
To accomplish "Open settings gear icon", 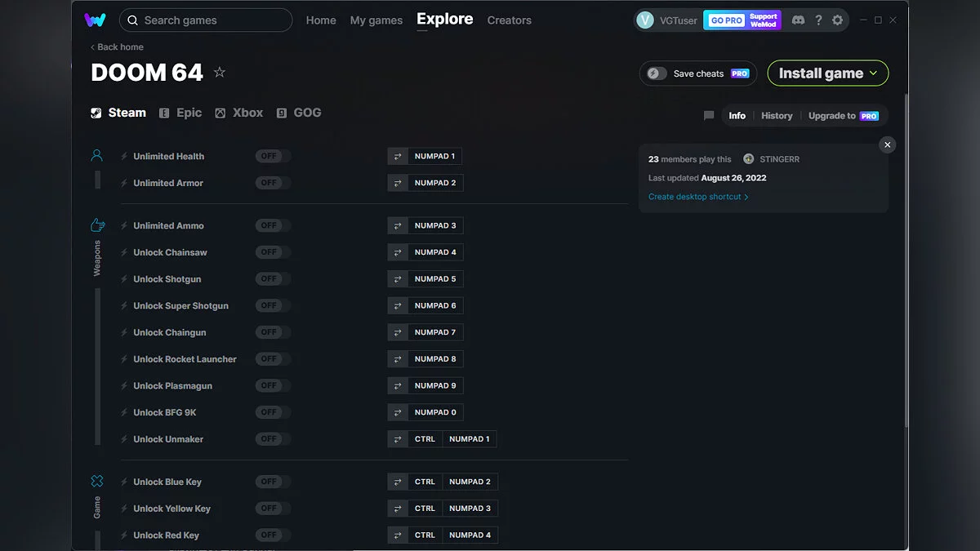I will pyautogui.click(x=837, y=20).
